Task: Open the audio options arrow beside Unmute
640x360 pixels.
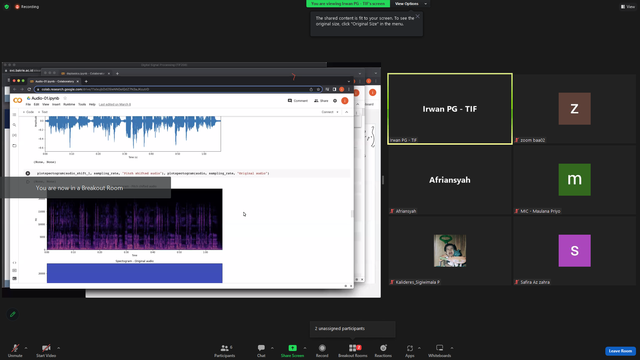Action: (x=26, y=348)
